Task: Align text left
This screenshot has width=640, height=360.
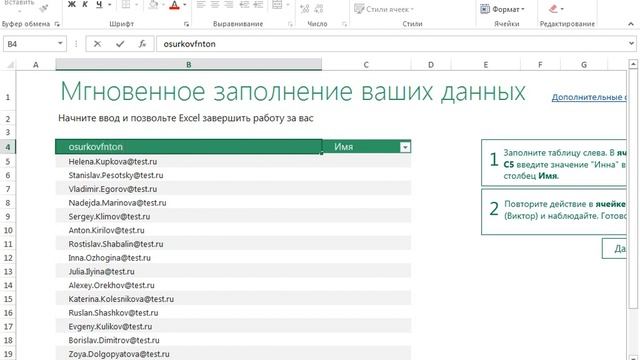Action: tap(201, 5)
